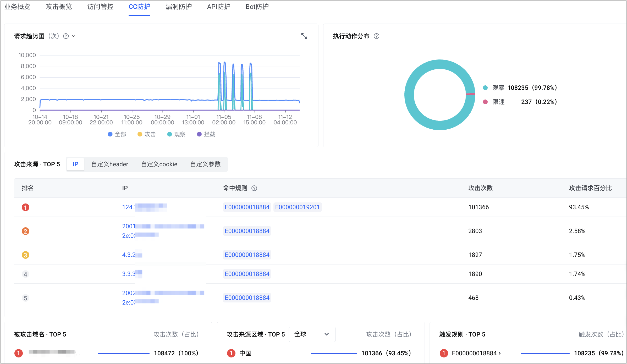Open the 全球 region dropdown
The height and width of the screenshot is (364, 627).
pyautogui.click(x=312, y=334)
